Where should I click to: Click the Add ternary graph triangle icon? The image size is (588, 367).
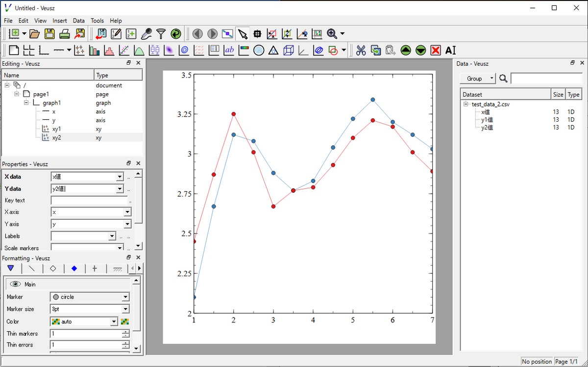point(273,50)
